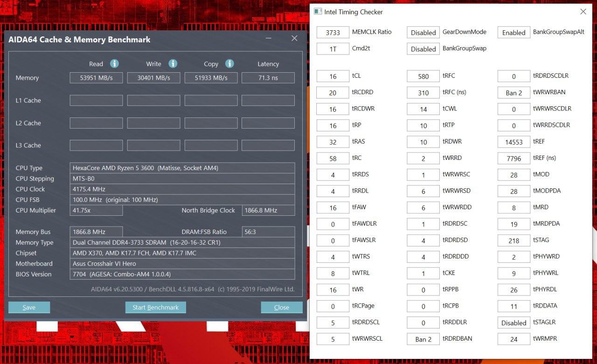Click the CPU Clock 4175.4 MHz field

click(182, 189)
